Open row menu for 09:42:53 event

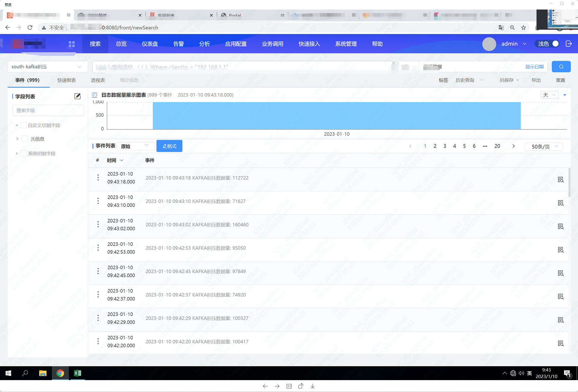98,248
